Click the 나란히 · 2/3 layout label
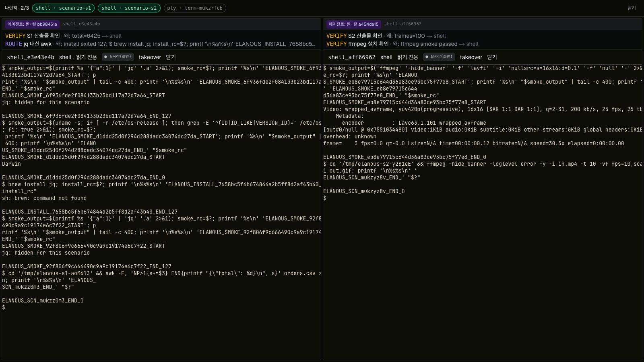 click(17, 8)
